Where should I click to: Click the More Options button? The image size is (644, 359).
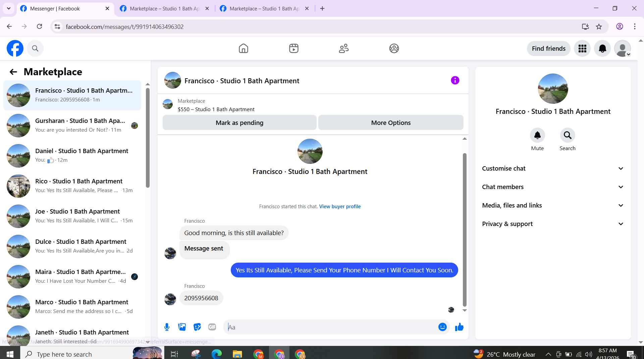pyautogui.click(x=391, y=123)
